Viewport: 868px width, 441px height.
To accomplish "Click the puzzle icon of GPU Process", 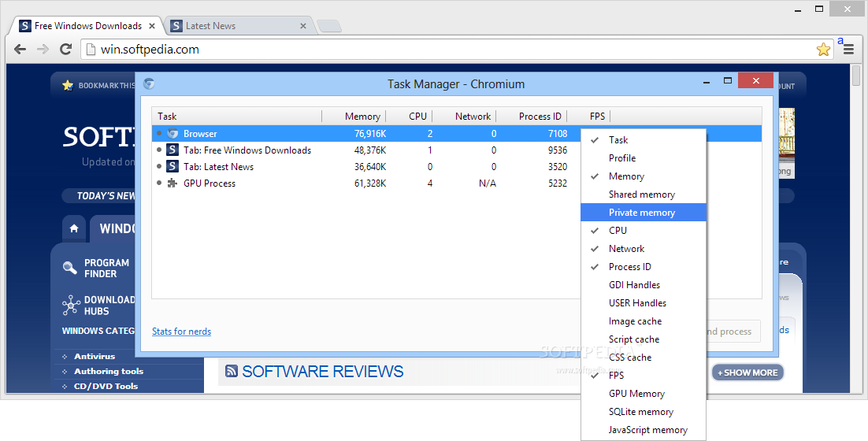I will (172, 183).
